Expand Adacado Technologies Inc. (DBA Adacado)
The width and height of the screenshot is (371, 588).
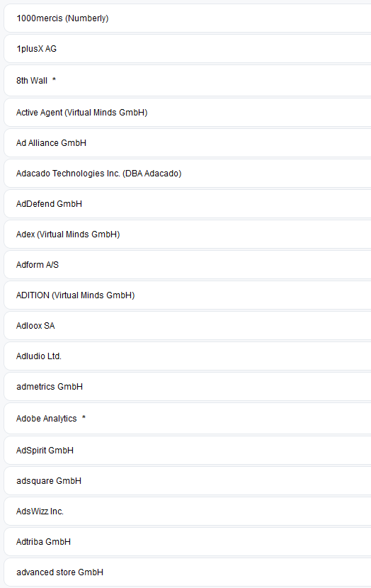pos(188,174)
